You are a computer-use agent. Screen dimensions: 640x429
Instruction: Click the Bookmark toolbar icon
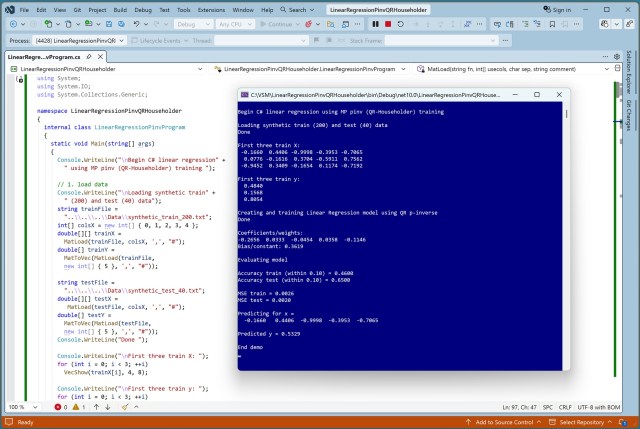click(x=552, y=24)
